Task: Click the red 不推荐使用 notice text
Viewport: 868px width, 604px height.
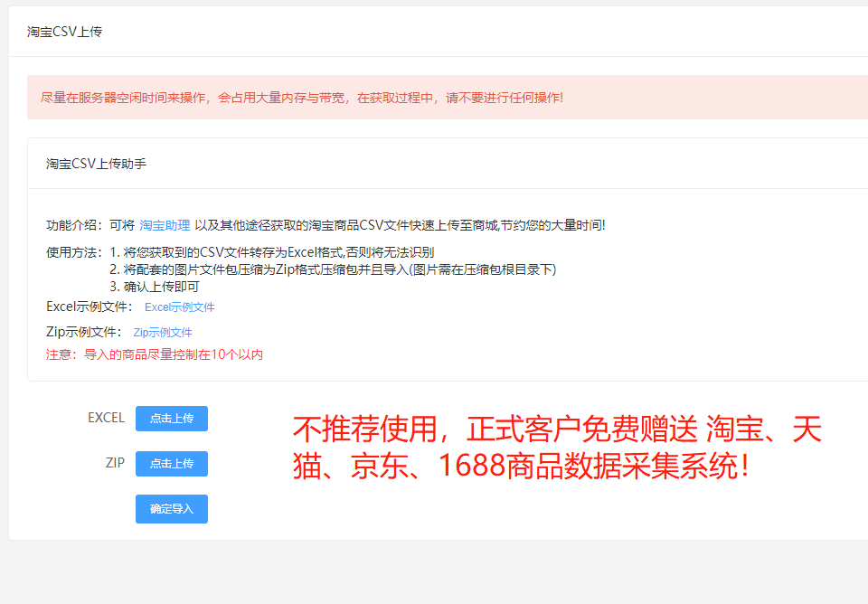Action: pos(557,448)
